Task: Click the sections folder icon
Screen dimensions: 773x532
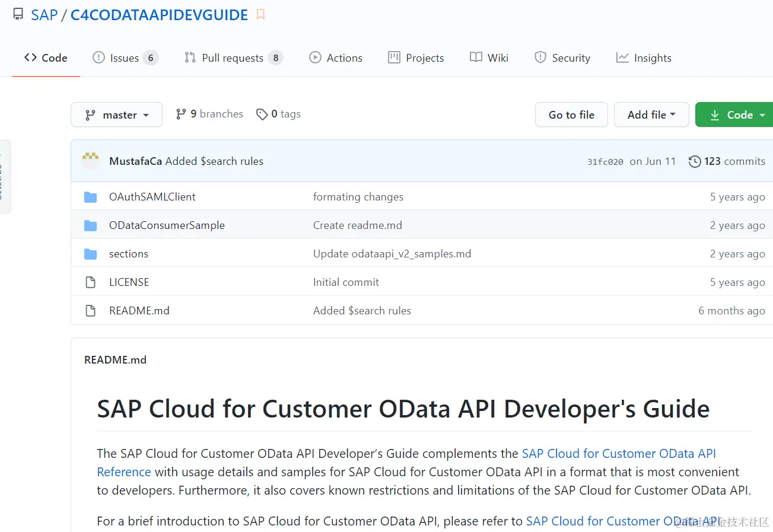Action: pyautogui.click(x=90, y=254)
